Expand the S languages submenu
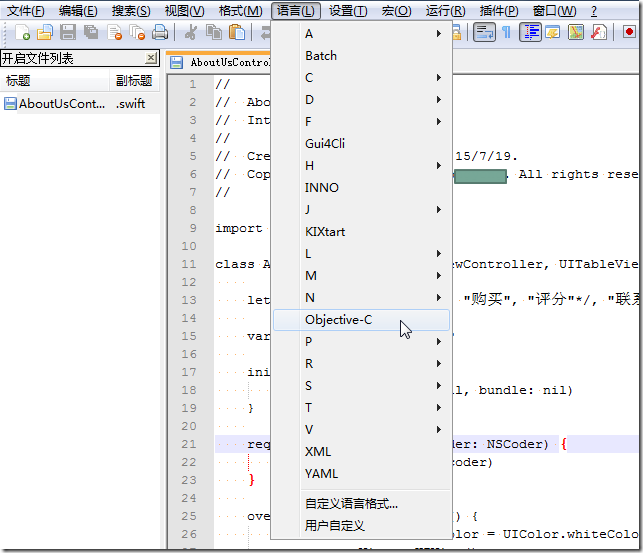The width and height of the screenshot is (643, 553). click(x=361, y=386)
